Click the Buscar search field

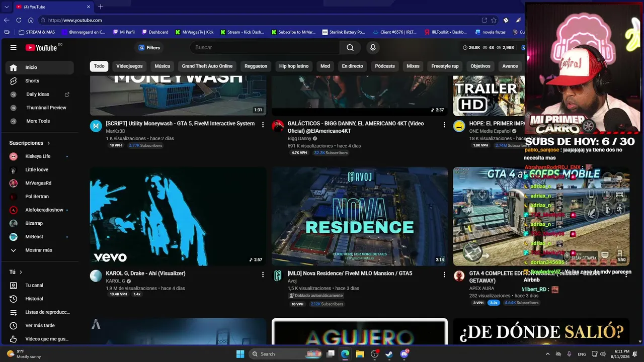pyautogui.click(x=265, y=48)
